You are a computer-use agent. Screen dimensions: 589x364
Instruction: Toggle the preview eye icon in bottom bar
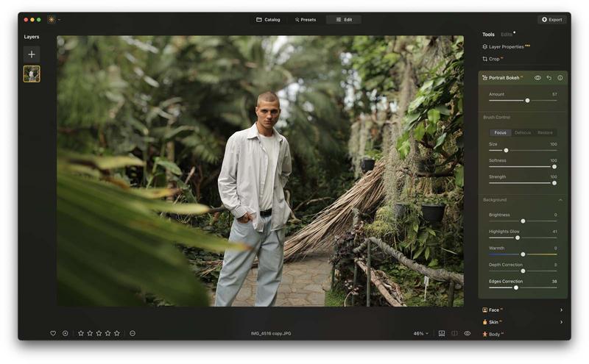[x=468, y=333]
